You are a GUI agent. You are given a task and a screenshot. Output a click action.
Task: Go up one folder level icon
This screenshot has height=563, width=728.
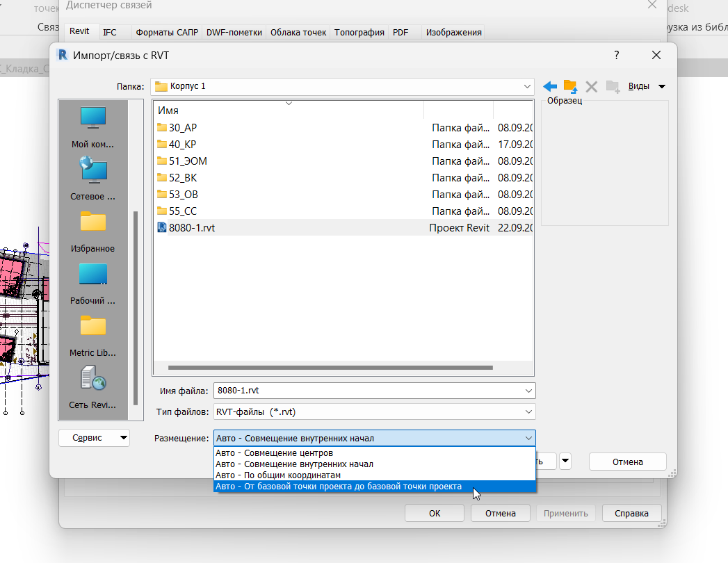(x=570, y=86)
